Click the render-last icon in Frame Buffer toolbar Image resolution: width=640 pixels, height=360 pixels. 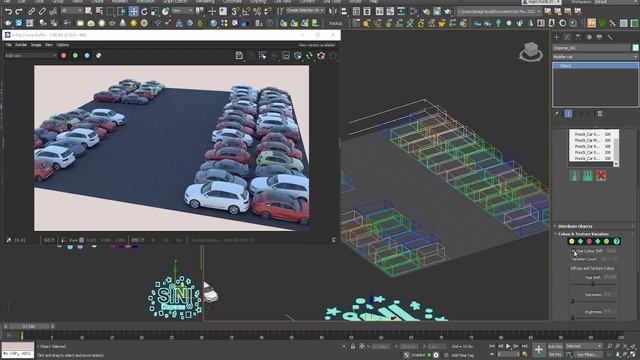click(321, 56)
